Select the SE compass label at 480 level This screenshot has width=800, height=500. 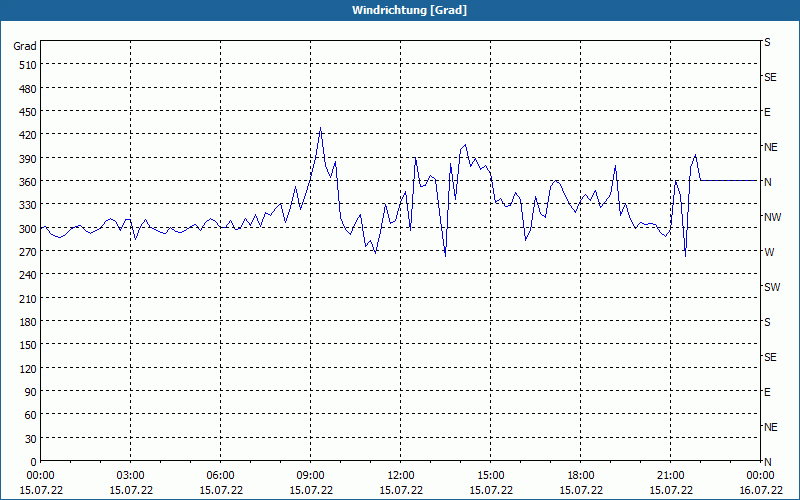(770, 78)
